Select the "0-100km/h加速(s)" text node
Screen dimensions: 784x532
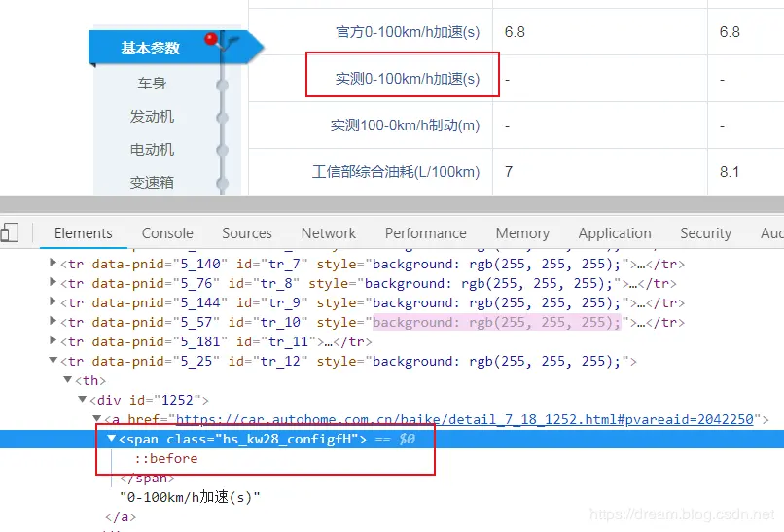pyautogui.click(x=190, y=498)
